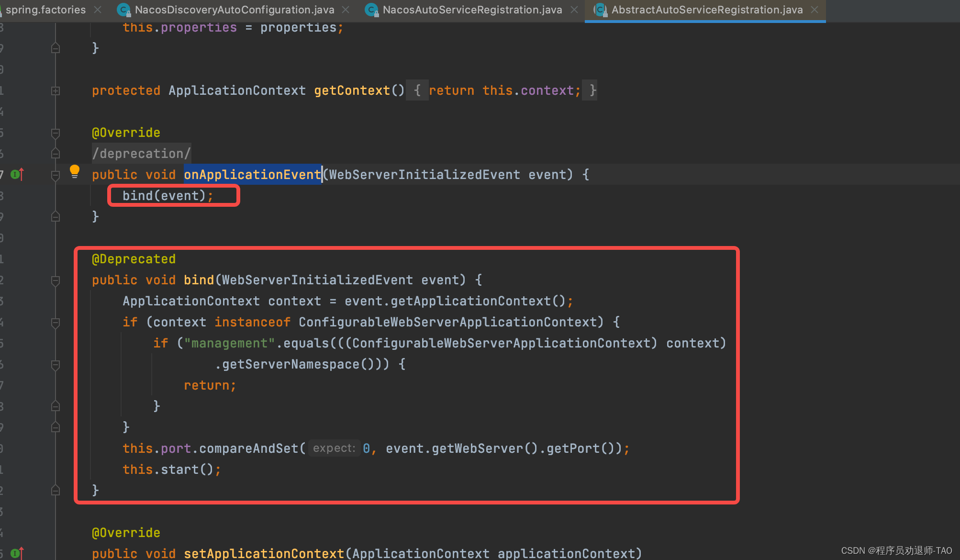This screenshot has width=960, height=560.
Task: Close the NacosDiscoveryAutoConfiguration.java tab
Action: pos(346,10)
